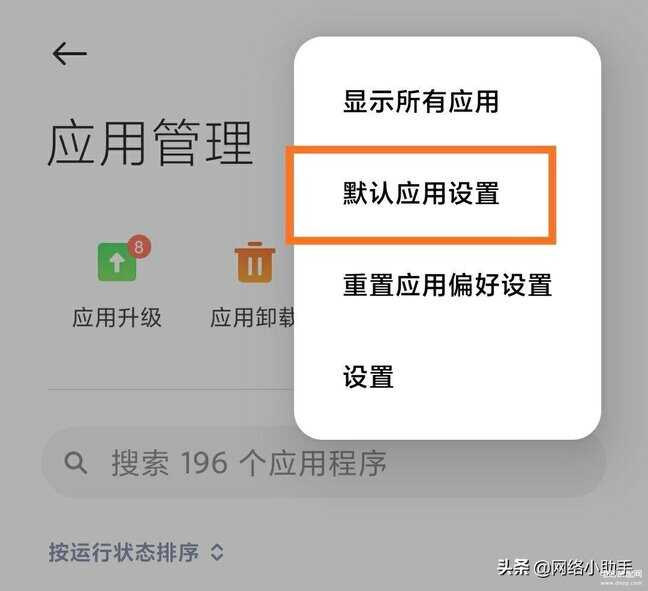Tap the up-down sort arrows icon
The image size is (648, 591).
(217, 552)
